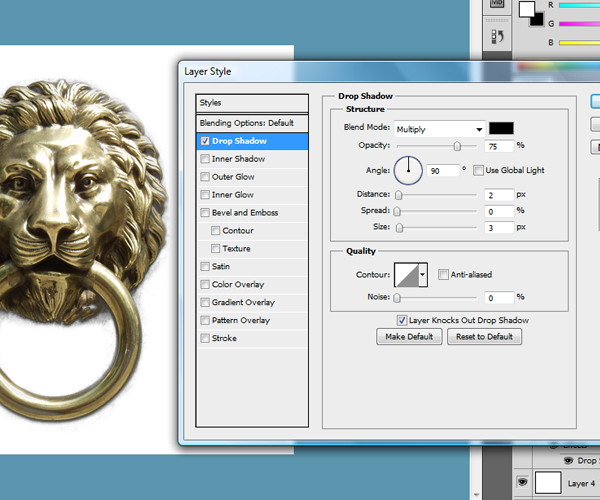Screen dimensions: 600x500
Task: Click the Opacity slider handle
Action: click(x=457, y=146)
